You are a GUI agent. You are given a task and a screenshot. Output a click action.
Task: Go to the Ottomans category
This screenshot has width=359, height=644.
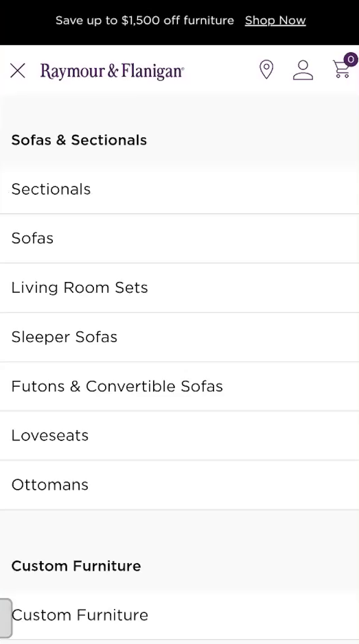pos(50,484)
